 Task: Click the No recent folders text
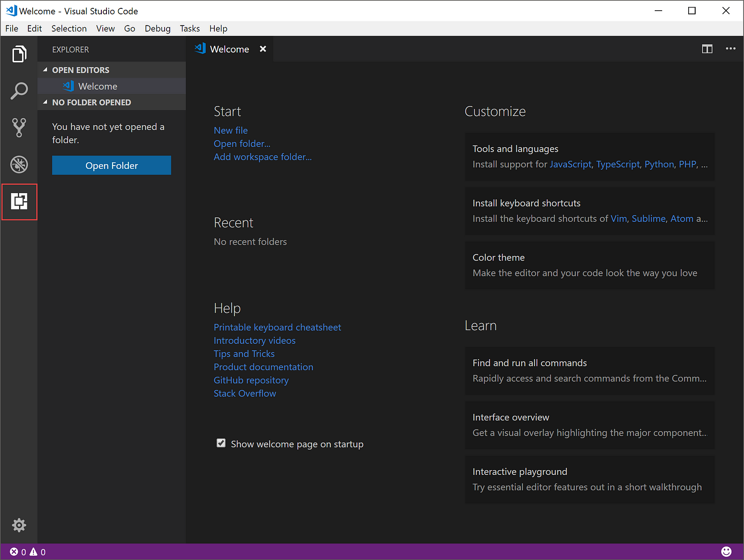click(250, 241)
